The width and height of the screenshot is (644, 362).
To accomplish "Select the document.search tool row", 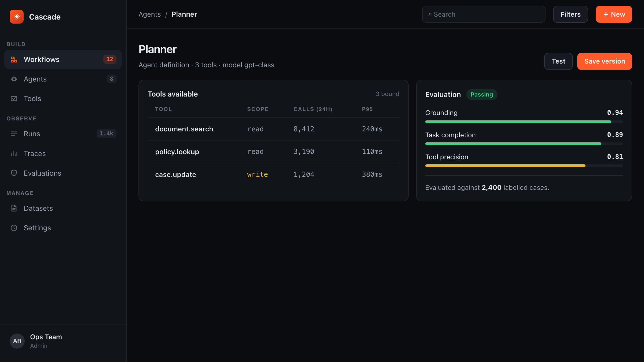I will [273, 129].
